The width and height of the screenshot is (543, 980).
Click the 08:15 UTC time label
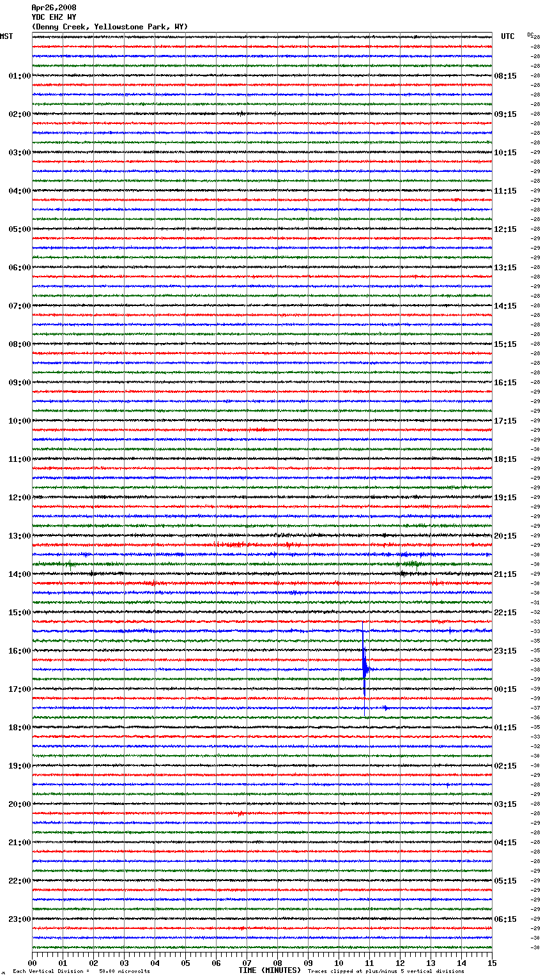click(505, 76)
